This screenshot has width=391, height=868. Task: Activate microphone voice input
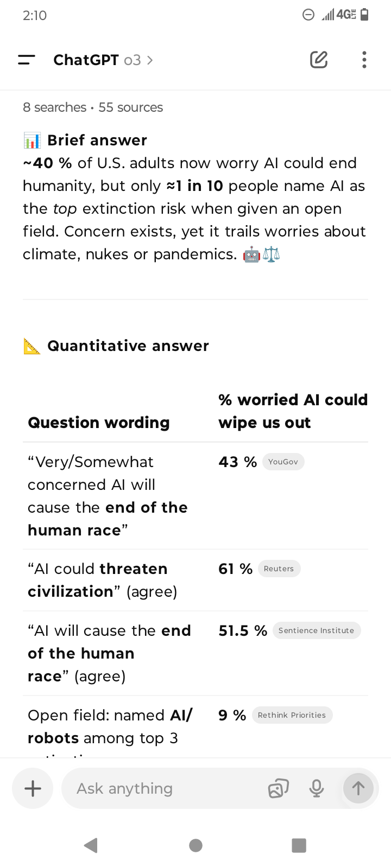(x=317, y=788)
